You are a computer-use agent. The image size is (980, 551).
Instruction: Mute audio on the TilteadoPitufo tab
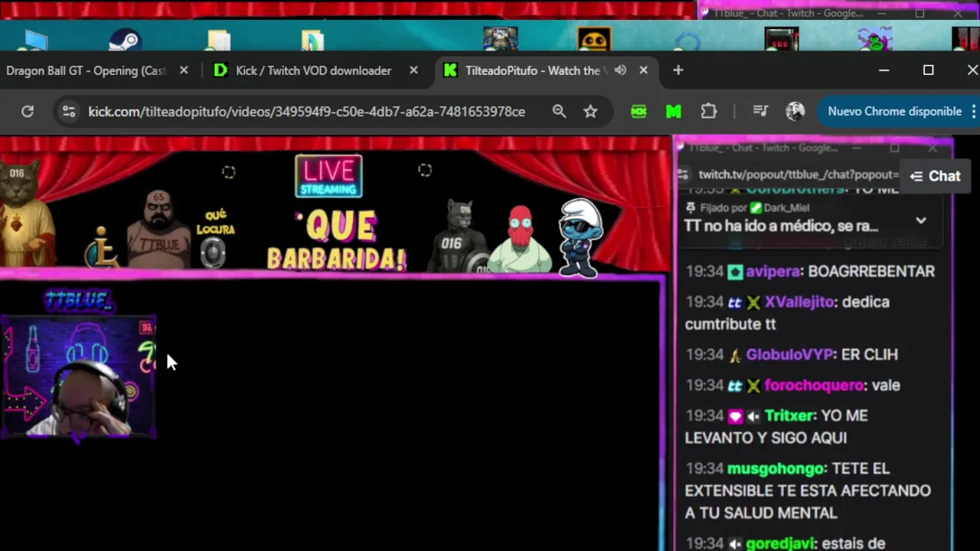coord(621,70)
